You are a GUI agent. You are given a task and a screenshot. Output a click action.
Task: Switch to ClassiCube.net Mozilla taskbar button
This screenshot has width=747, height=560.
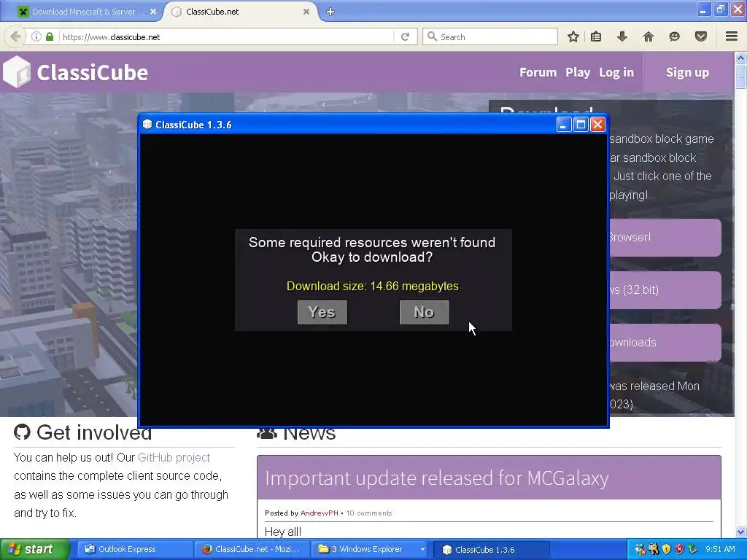pyautogui.click(x=252, y=549)
